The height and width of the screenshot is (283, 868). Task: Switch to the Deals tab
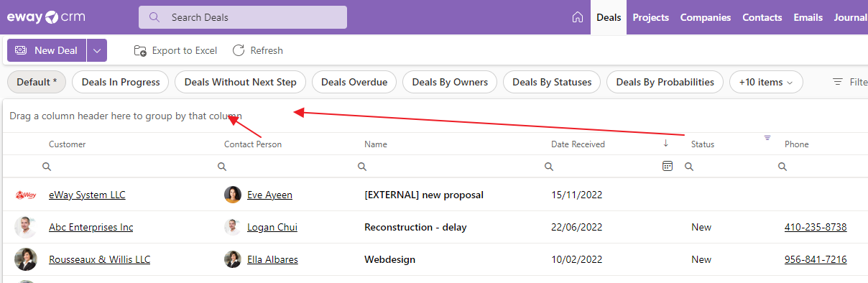(609, 17)
